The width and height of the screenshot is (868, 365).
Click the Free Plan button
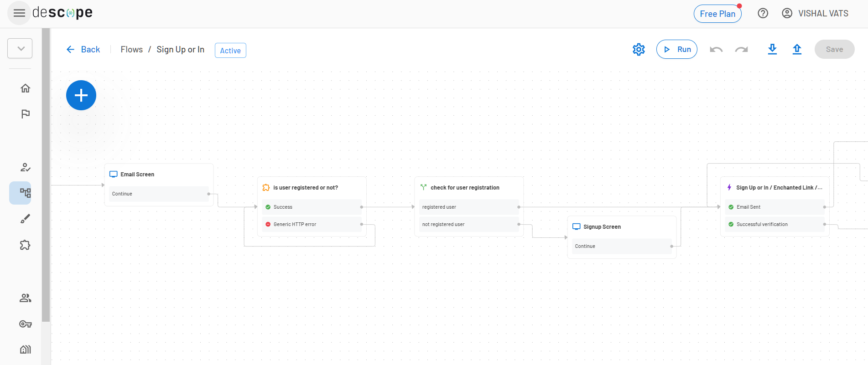tap(717, 14)
